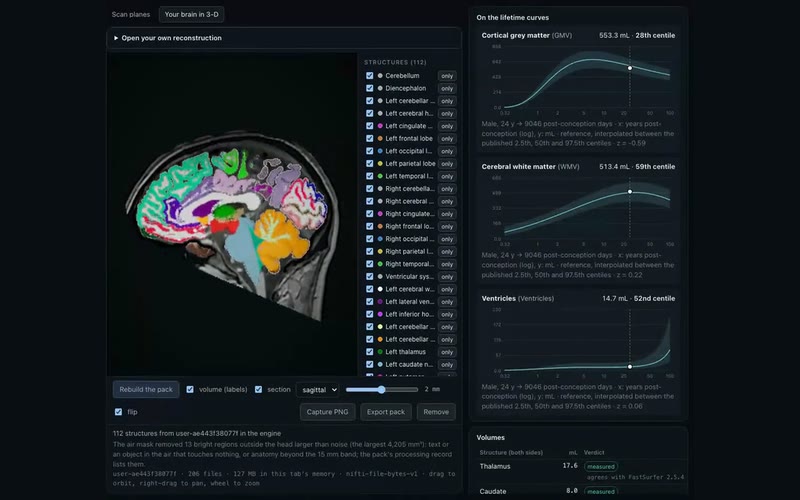
Task: Show only the Left caudate structure
Action: point(447,364)
